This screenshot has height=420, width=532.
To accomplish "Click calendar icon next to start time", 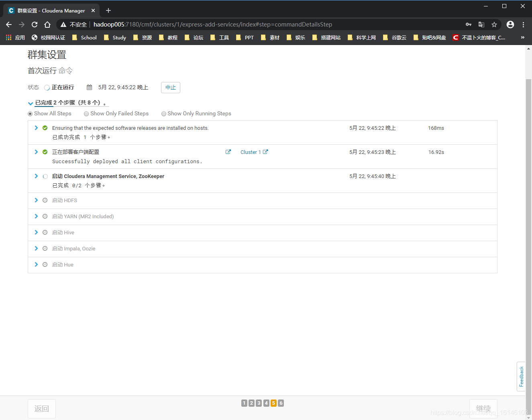I will point(90,87).
